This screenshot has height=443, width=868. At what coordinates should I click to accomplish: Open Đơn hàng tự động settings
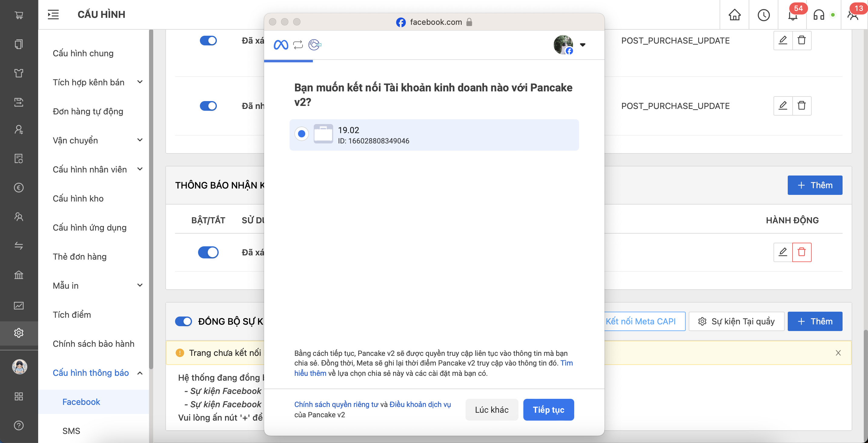pyautogui.click(x=88, y=111)
